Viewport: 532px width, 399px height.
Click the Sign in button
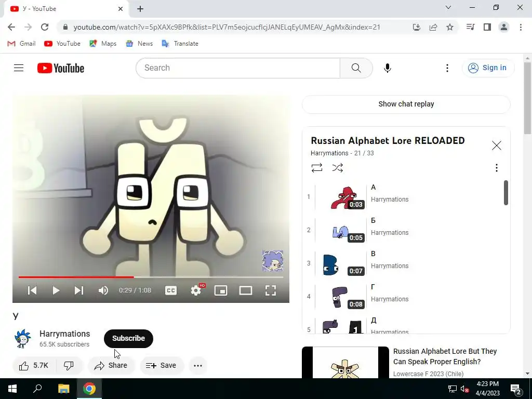coord(488,68)
